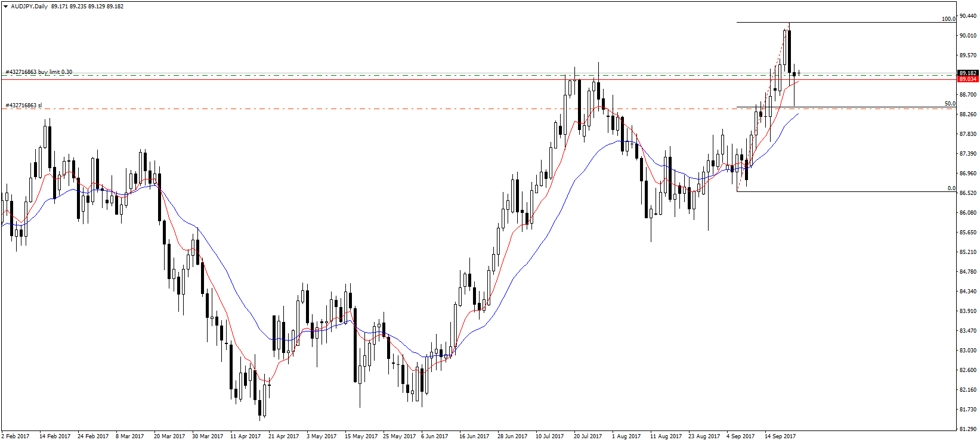Click the 83.470 price axis value
This screenshot has height=443, width=980.
coord(968,331)
